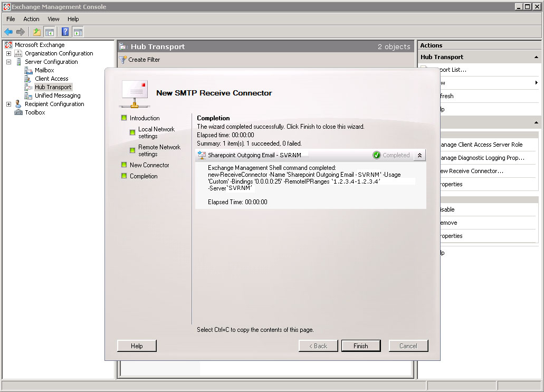Click the Remote Network settings step
Viewport: 544px width, 392px height.
point(159,150)
